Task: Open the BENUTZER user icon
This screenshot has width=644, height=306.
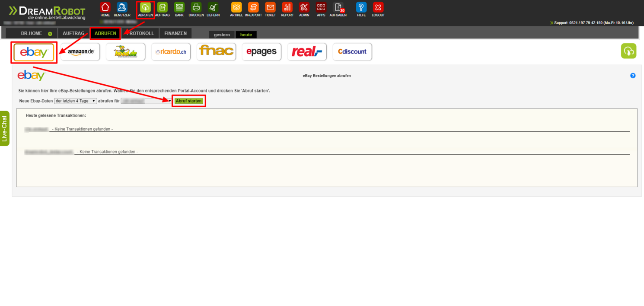Action: pyautogui.click(x=122, y=7)
